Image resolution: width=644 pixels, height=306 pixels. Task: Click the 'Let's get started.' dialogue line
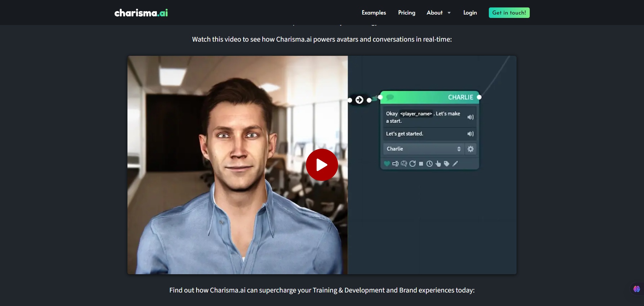(405, 134)
